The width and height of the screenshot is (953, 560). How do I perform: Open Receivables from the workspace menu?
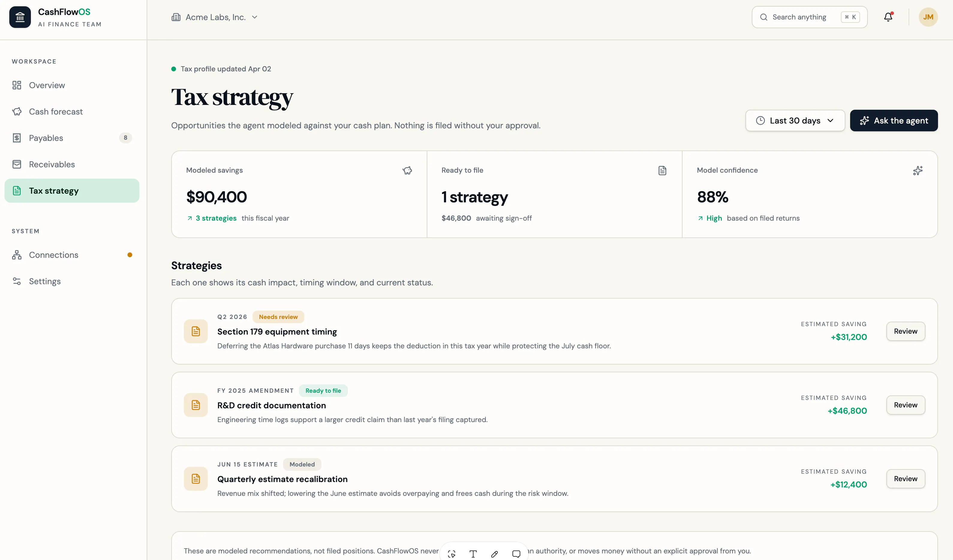click(72, 165)
